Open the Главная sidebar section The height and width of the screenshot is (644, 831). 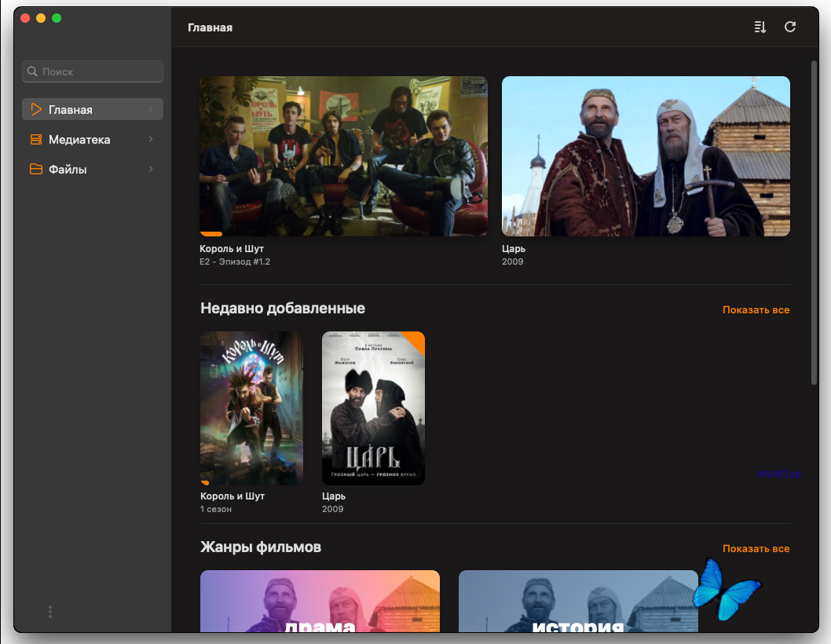[93, 109]
